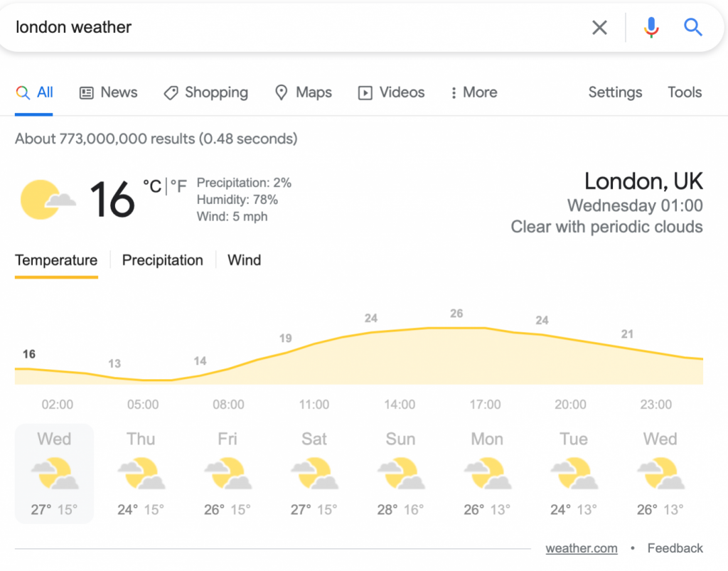728x571 pixels.
Task: Open the News results tab
Action: tap(109, 92)
